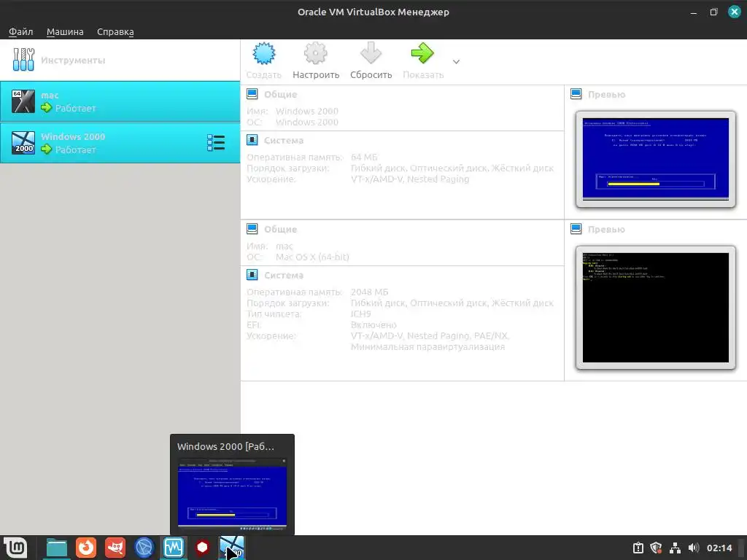Click the Общие heading of mac details

pyautogui.click(x=281, y=229)
